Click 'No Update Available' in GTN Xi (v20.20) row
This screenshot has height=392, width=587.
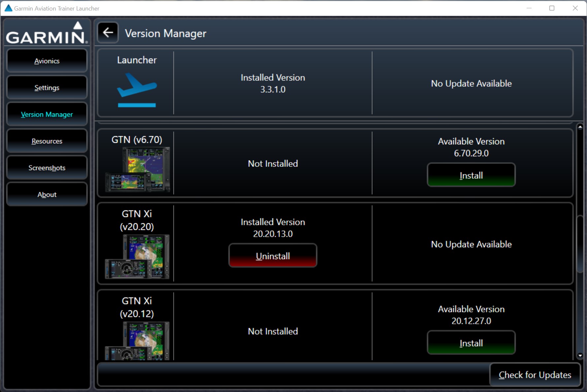(x=471, y=244)
